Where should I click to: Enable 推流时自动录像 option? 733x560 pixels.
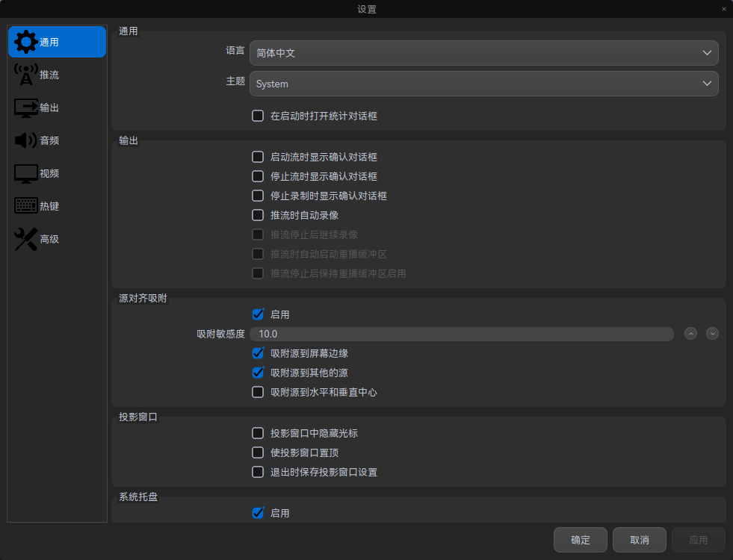coord(258,215)
